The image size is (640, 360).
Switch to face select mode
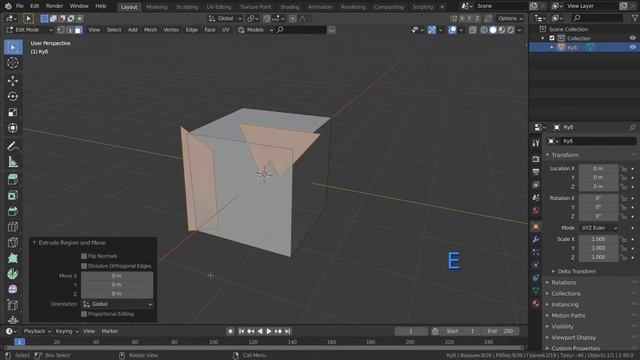[x=78, y=30]
